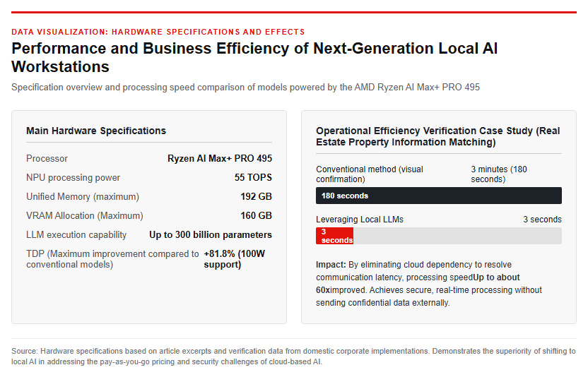Select the '3 seconds' value above the red bar
This screenshot has height=377, width=588.
click(542, 220)
